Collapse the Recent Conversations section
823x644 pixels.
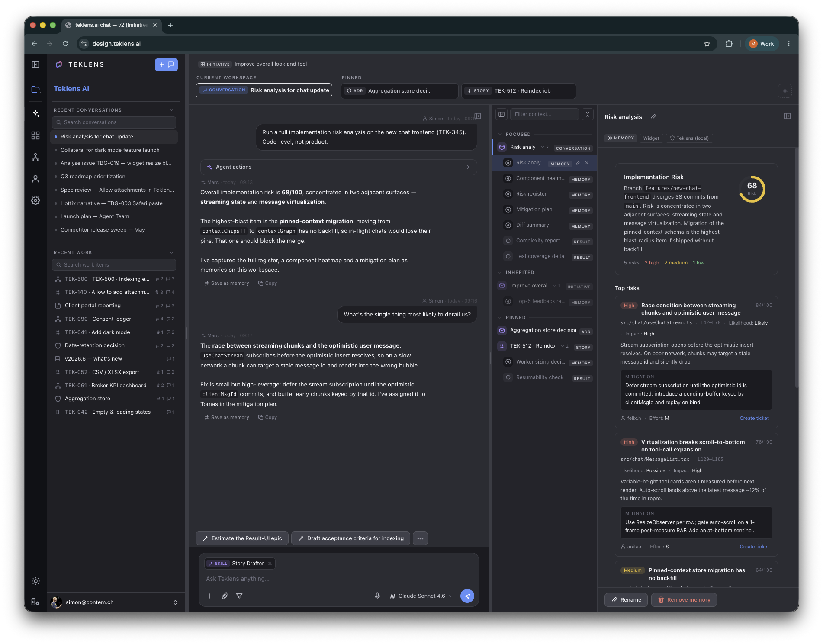(172, 110)
